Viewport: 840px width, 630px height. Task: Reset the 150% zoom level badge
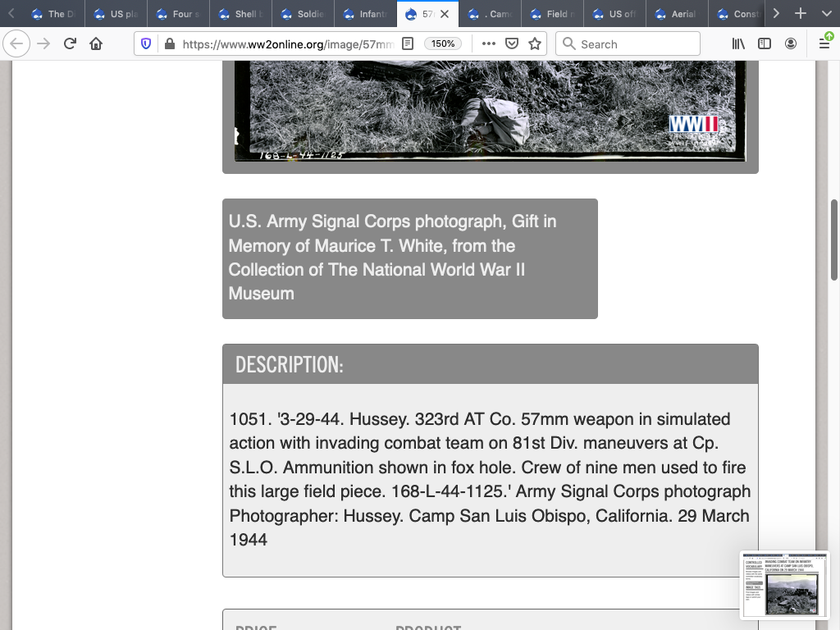(x=443, y=44)
